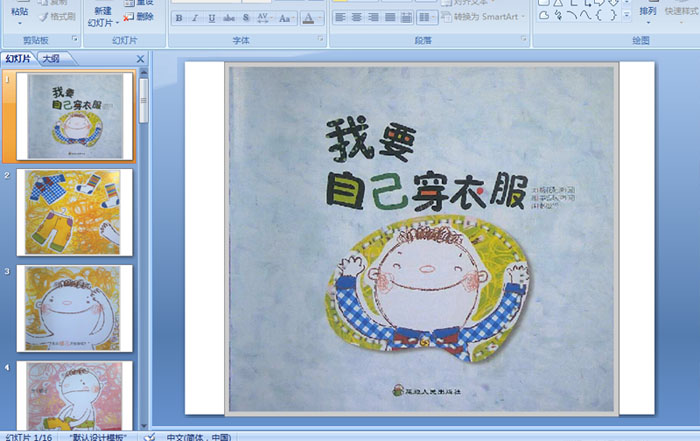Select the lightning bolt shape
Screen dimensions: 700x441
tap(558, 15)
